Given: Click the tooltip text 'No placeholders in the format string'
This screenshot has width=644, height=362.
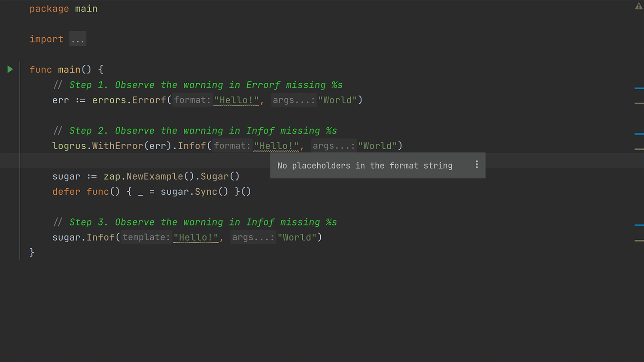Looking at the screenshot, I should (x=365, y=166).
